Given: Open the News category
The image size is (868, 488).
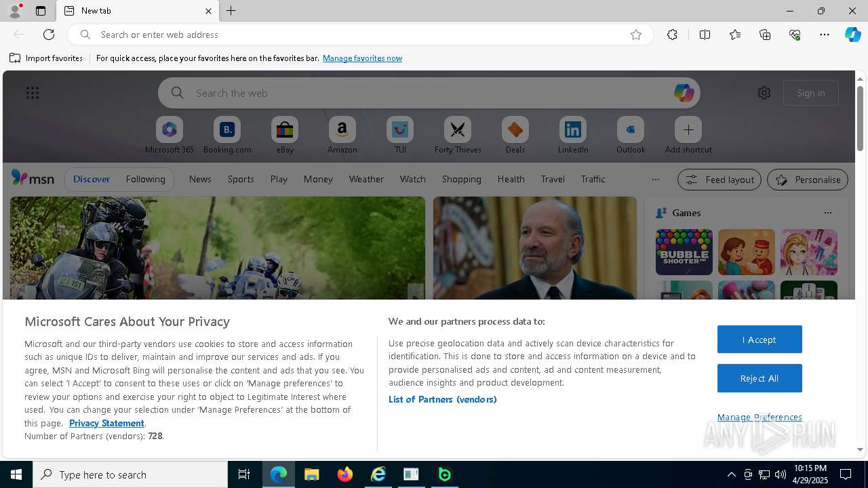Looking at the screenshot, I should pos(200,179).
